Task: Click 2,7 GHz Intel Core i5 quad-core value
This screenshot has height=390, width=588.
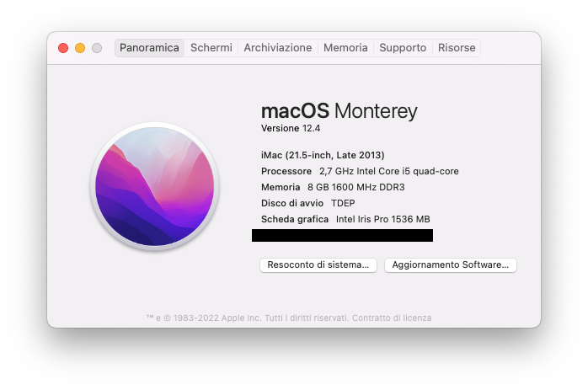Action: pos(389,171)
